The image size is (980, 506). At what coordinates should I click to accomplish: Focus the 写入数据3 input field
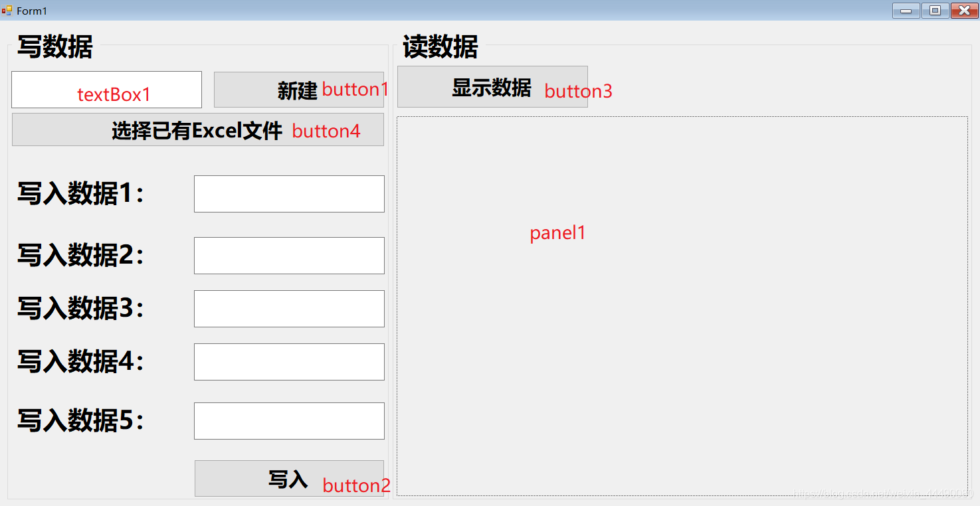(289, 309)
